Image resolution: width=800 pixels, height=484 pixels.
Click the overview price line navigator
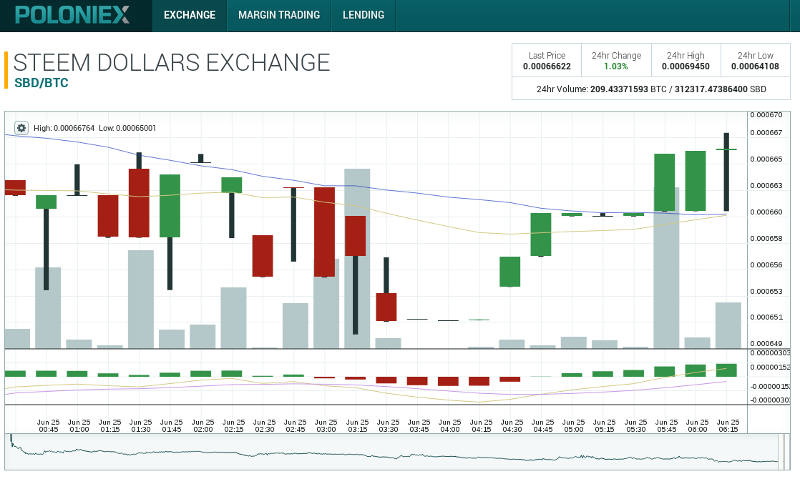pos(393,452)
